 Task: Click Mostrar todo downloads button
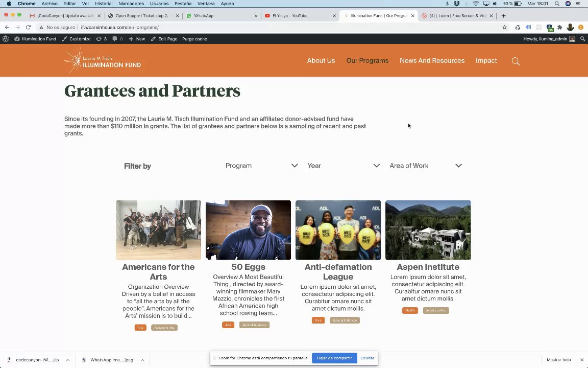559,360
